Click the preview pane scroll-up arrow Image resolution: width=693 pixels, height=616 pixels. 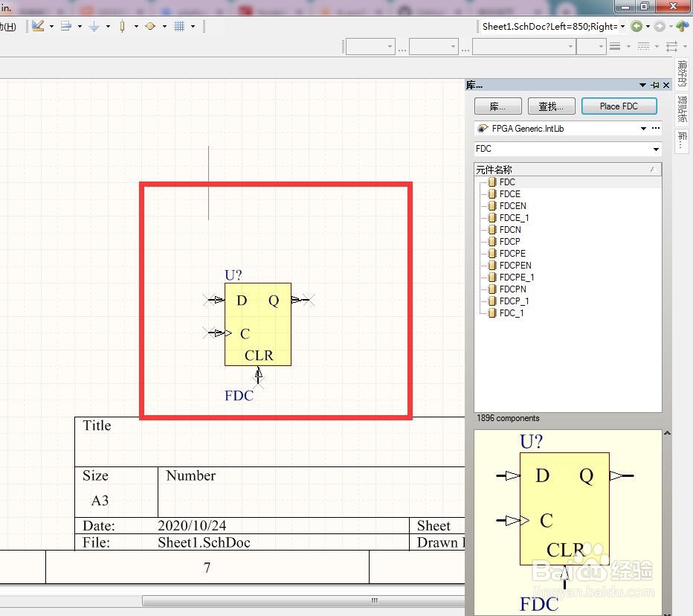coord(668,433)
